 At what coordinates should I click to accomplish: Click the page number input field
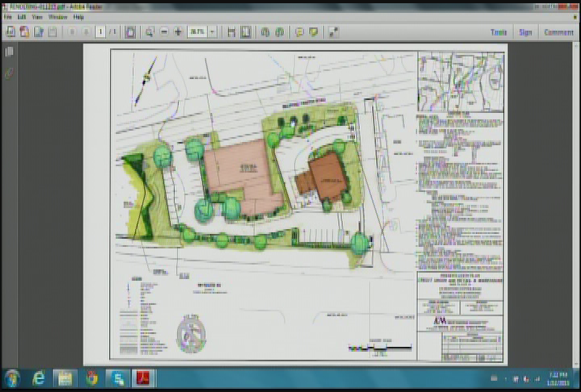pyautogui.click(x=100, y=32)
